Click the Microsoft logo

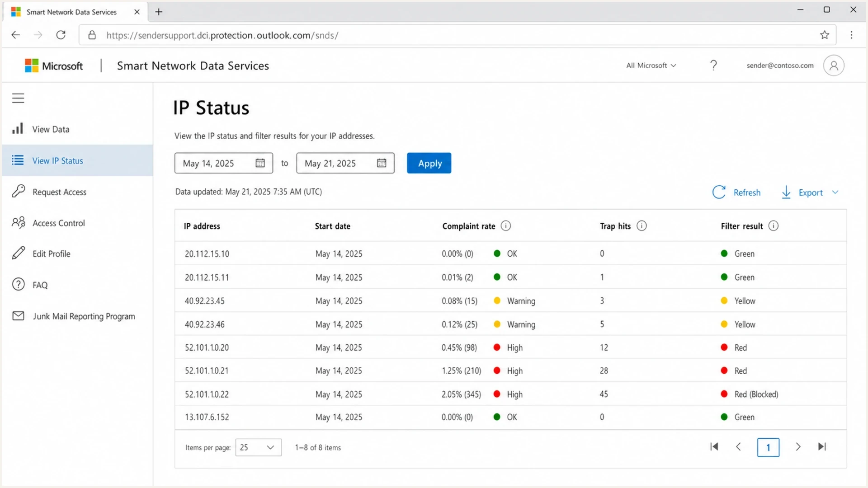click(54, 66)
